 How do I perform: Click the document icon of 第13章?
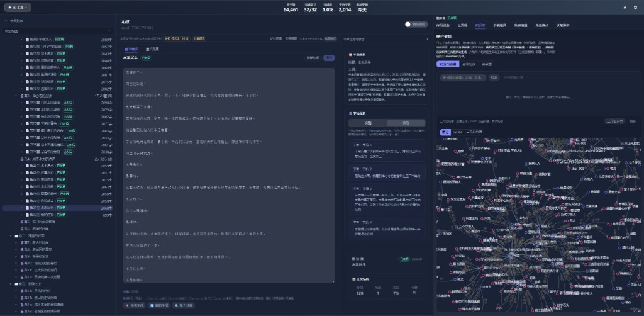(x=27, y=68)
